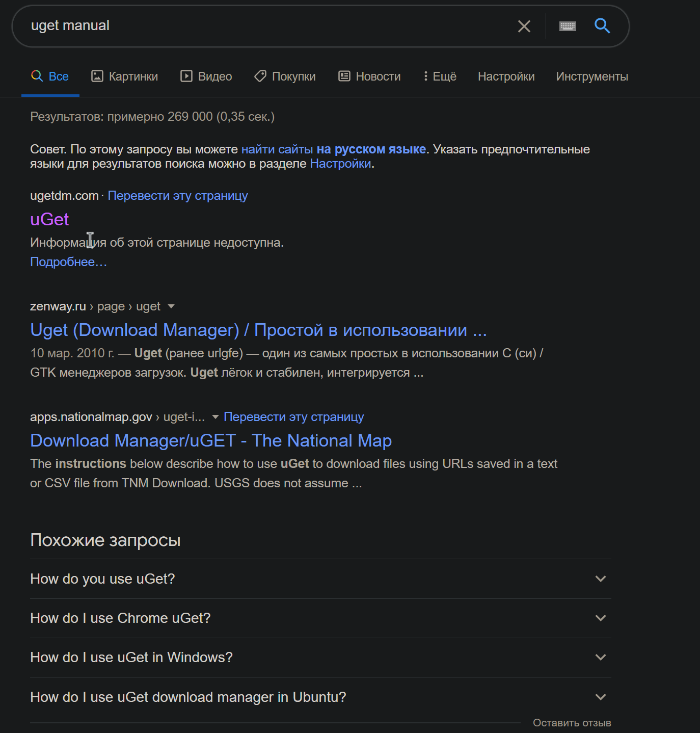700x733 pixels.
Task: Click the 'Результатов: примерно 269 000' stats text
Action: (x=152, y=117)
